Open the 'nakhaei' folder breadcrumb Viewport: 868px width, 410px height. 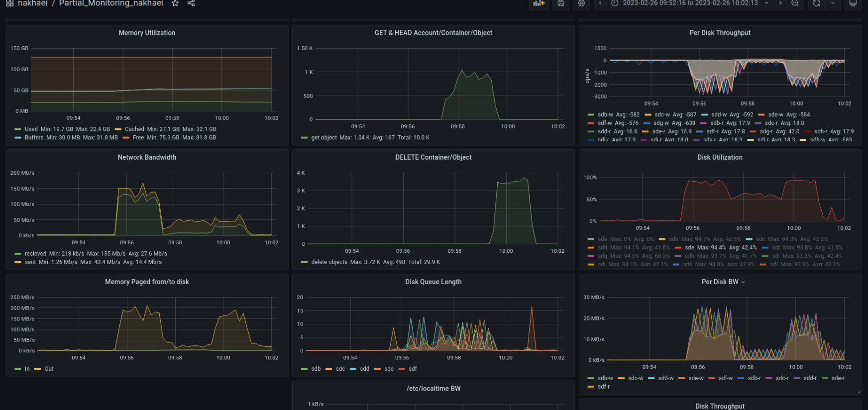(x=33, y=3)
